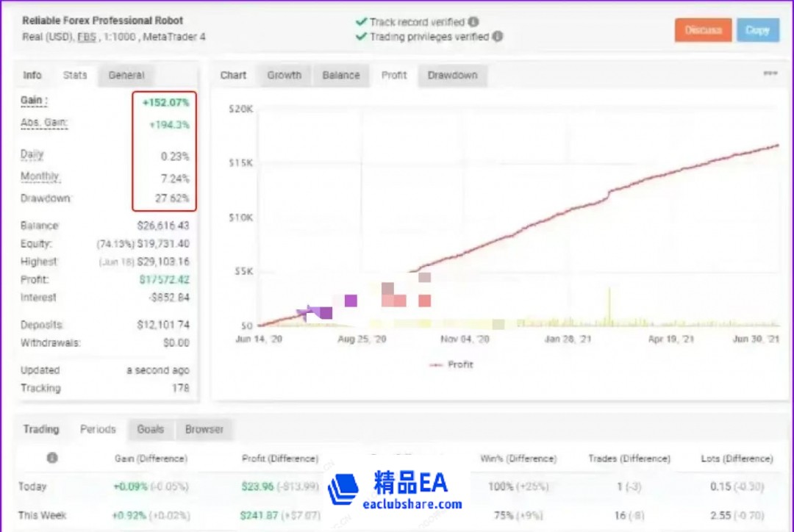794x532 pixels.
Task: Switch to the Growth chart tab
Action: [x=284, y=75]
